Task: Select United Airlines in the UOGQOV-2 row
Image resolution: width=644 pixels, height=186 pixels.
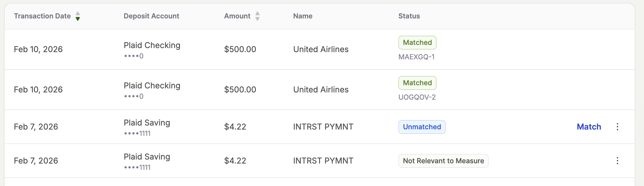Action: [321, 90]
